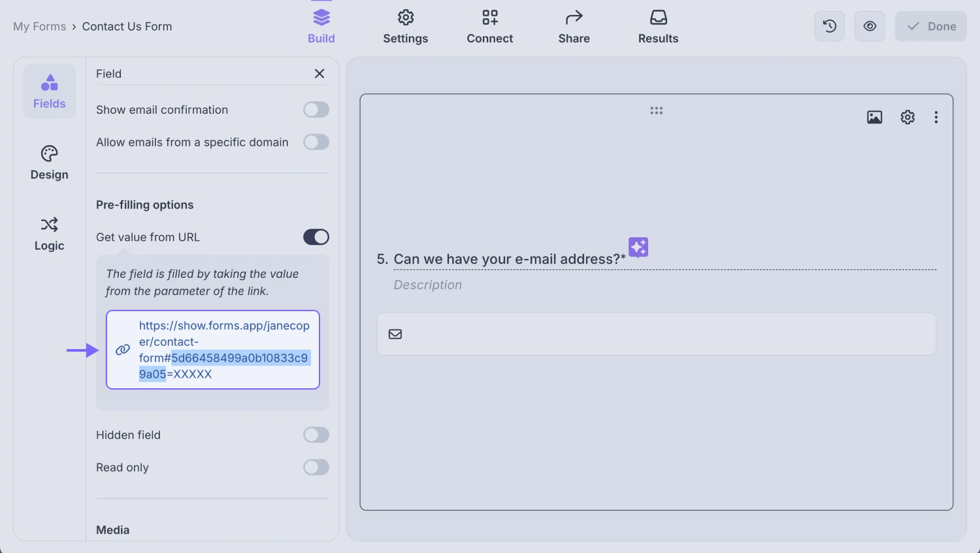The image size is (980, 553).
Task: Click the AI sparkle icon beside the question
Action: pyautogui.click(x=638, y=247)
